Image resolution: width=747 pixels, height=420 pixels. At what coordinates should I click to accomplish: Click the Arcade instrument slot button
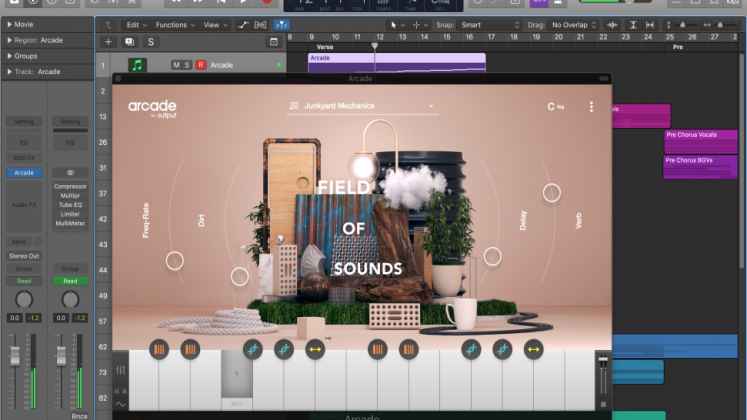[x=24, y=172]
